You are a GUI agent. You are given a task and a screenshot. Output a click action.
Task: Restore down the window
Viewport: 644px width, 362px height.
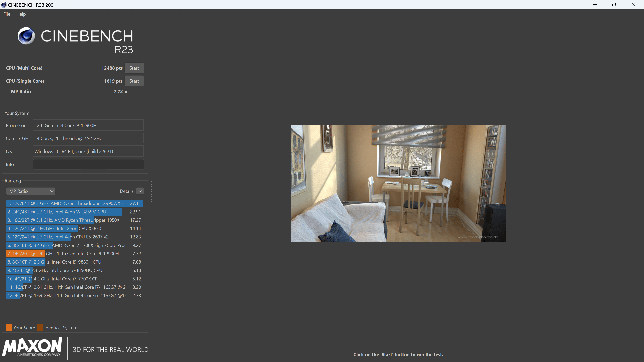(x=614, y=5)
